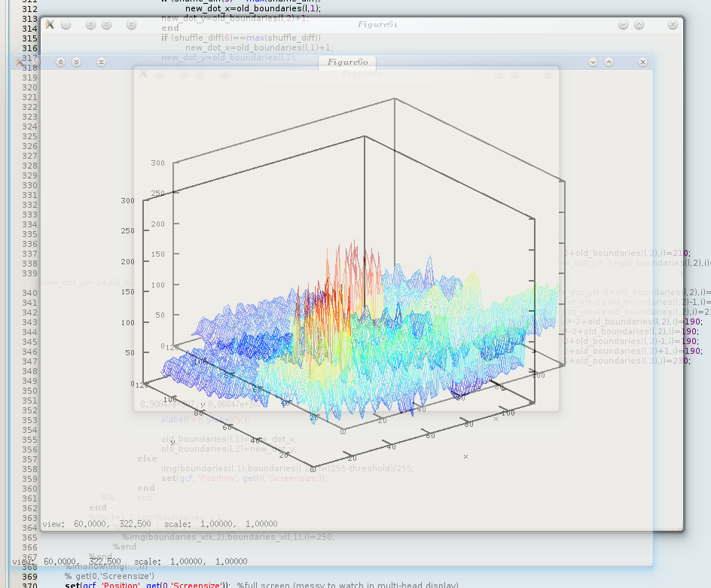Viewport: 711px width, 588px height.
Task: Shade the Figure 60 window
Action: 101,62
